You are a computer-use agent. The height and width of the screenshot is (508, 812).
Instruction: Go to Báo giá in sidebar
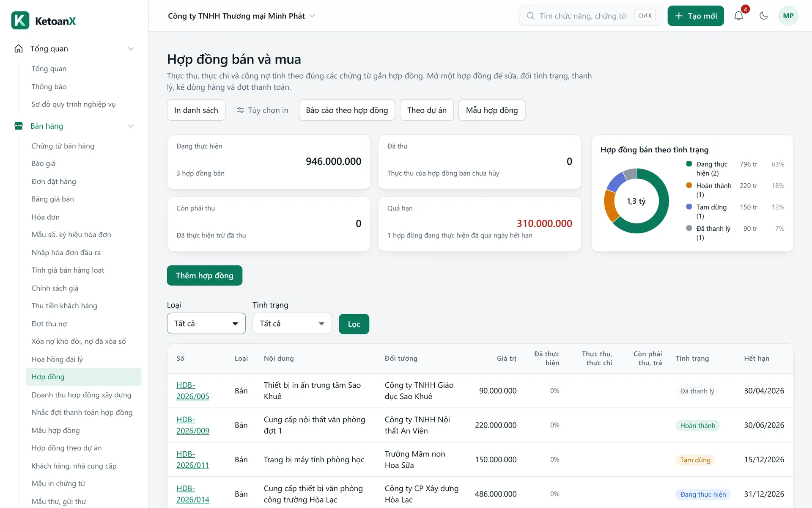(x=84, y=163)
